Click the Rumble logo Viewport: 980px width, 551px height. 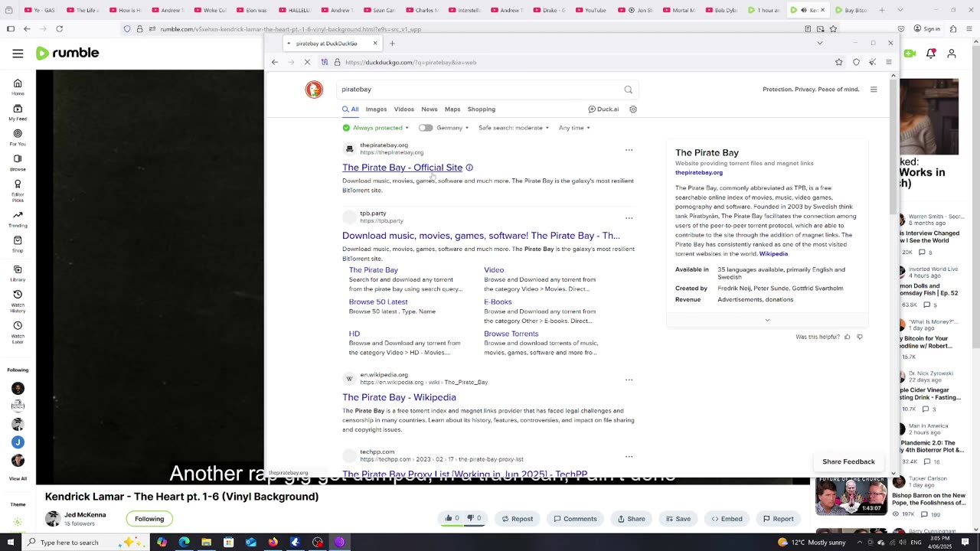point(67,53)
